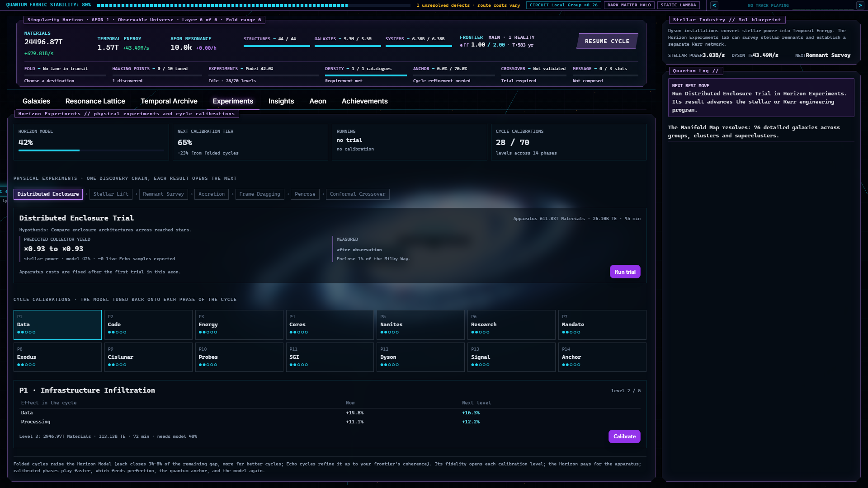
Task: Select the P7 Mandate calibration card
Action: 602,325
